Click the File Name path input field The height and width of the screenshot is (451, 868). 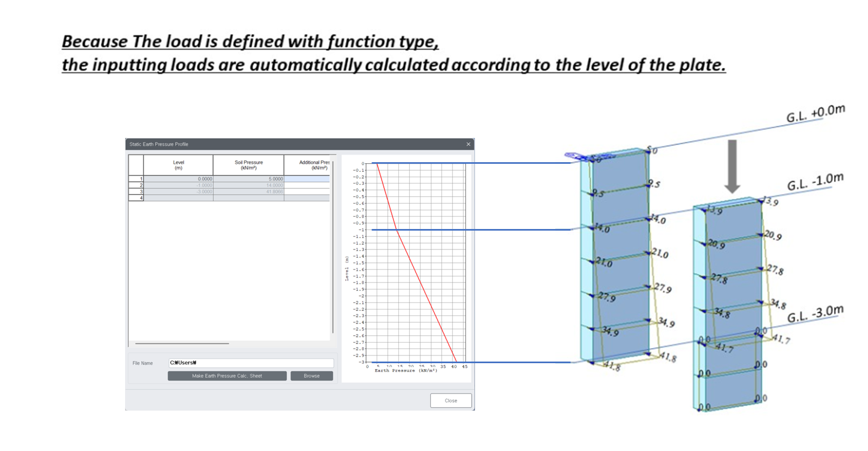251,363
